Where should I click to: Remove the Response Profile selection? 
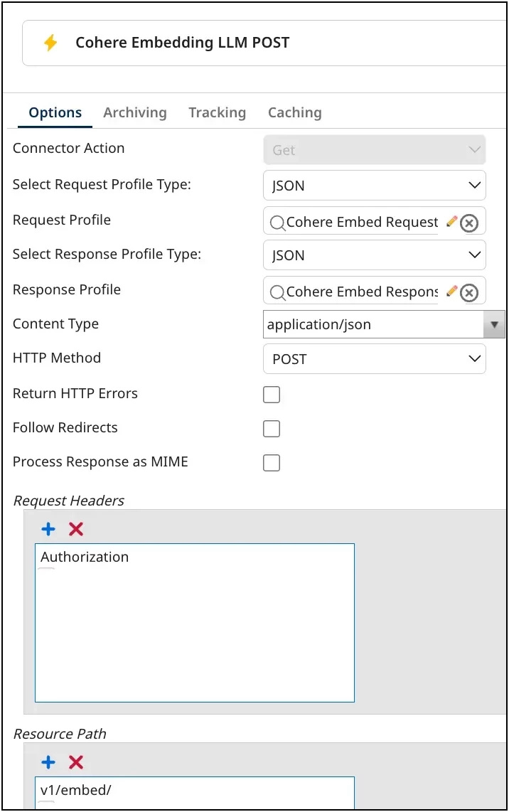click(469, 293)
